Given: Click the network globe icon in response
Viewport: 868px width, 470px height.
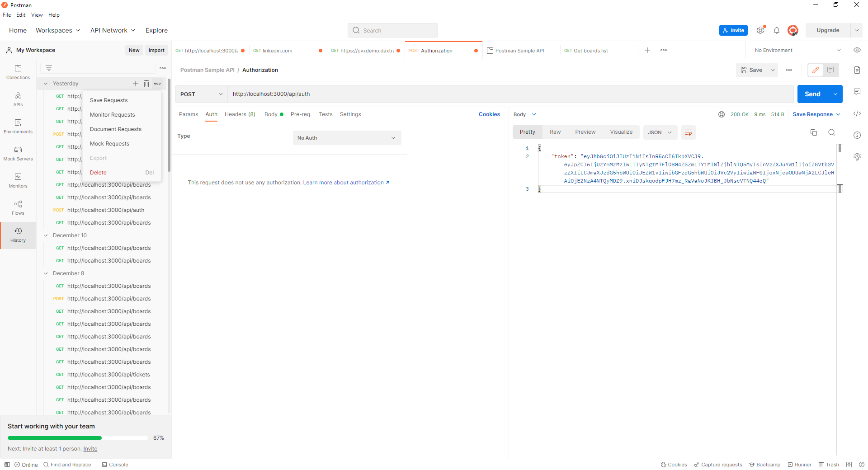Looking at the screenshot, I should pyautogui.click(x=722, y=114).
